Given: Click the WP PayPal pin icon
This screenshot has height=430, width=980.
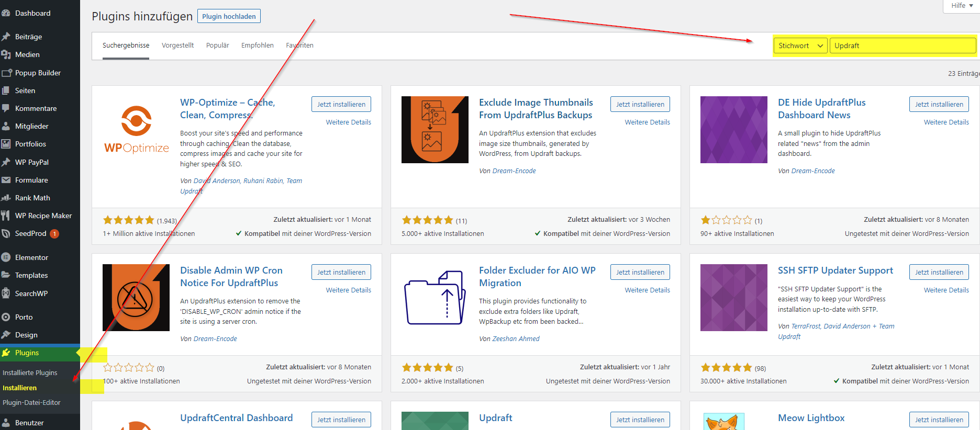Looking at the screenshot, I should [x=6, y=162].
